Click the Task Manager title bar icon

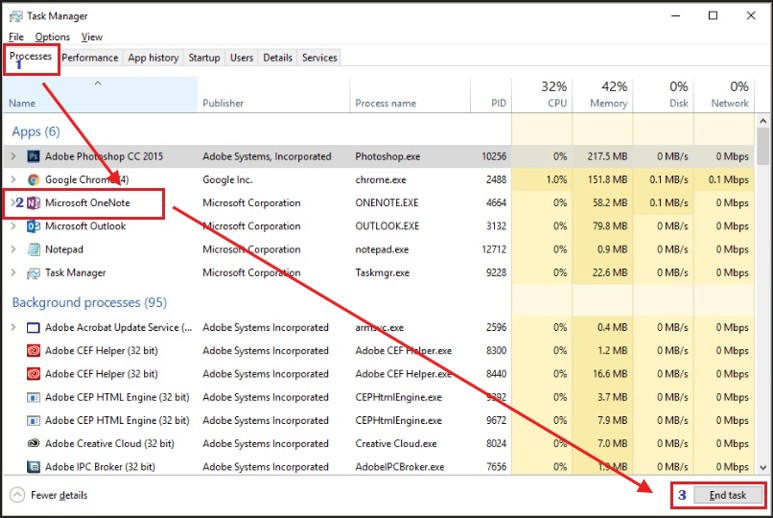click(16, 16)
